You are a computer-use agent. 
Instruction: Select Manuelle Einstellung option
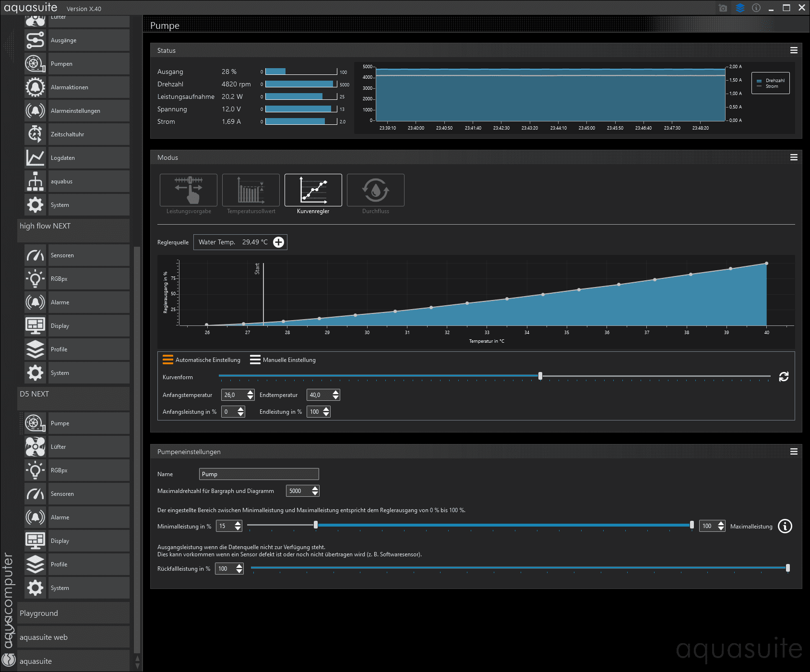283,360
